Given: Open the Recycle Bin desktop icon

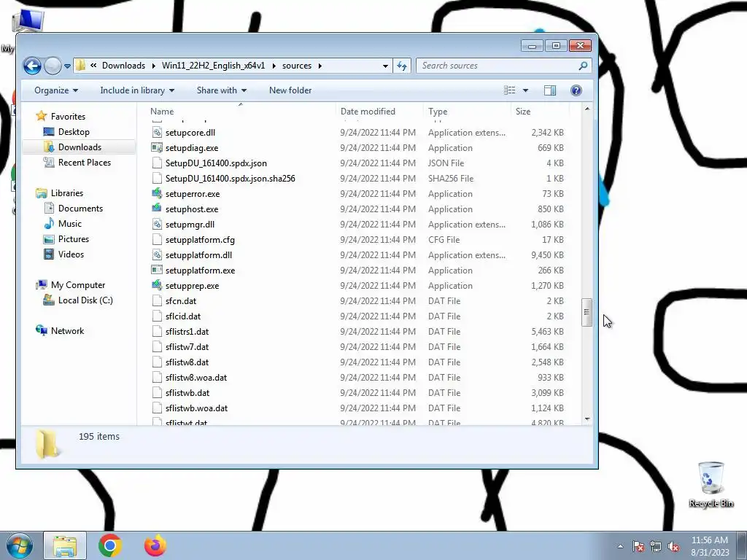Looking at the screenshot, I should (x=711, y=485).
